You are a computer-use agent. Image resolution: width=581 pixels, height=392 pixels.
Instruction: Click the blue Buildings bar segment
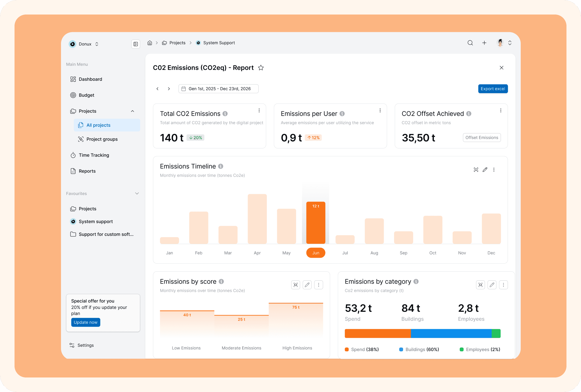[451, 333]
